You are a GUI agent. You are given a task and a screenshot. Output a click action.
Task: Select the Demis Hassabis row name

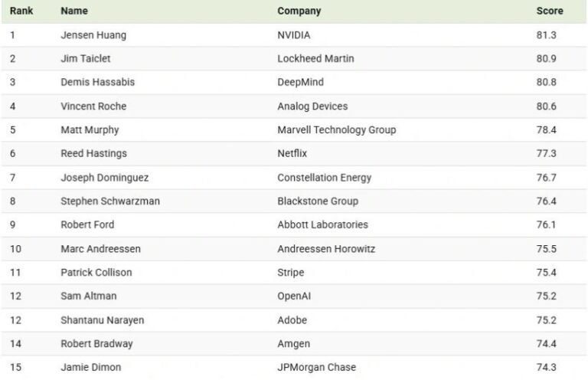pos(97,82)
